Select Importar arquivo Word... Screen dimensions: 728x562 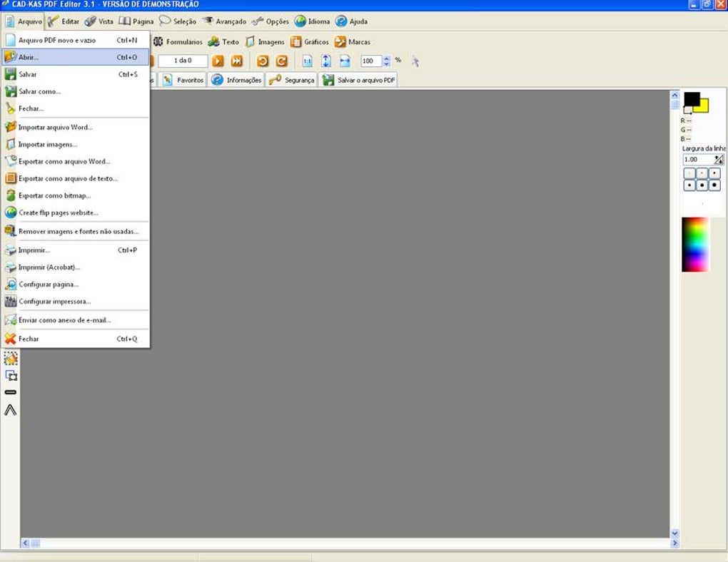pyautogui.click(x=76, y=127)
